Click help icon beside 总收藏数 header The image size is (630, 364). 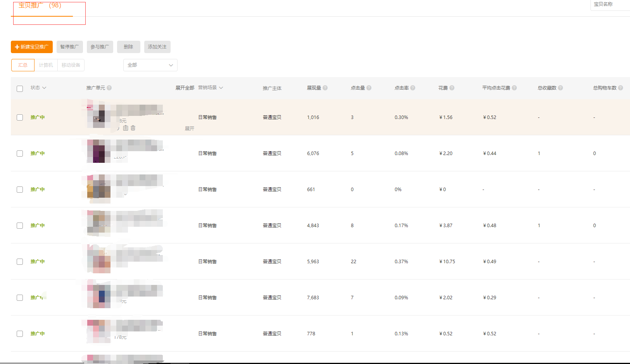pos(561,88)
